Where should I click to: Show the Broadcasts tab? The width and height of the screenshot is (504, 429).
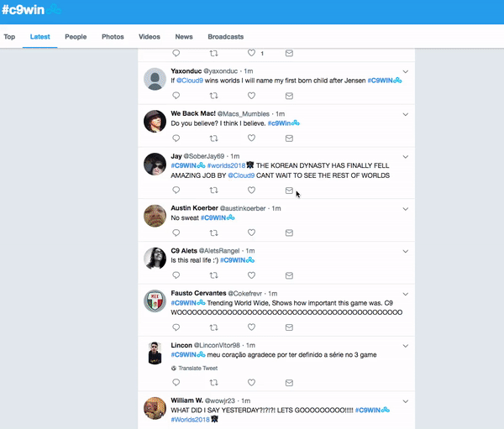tap(226, 37)
